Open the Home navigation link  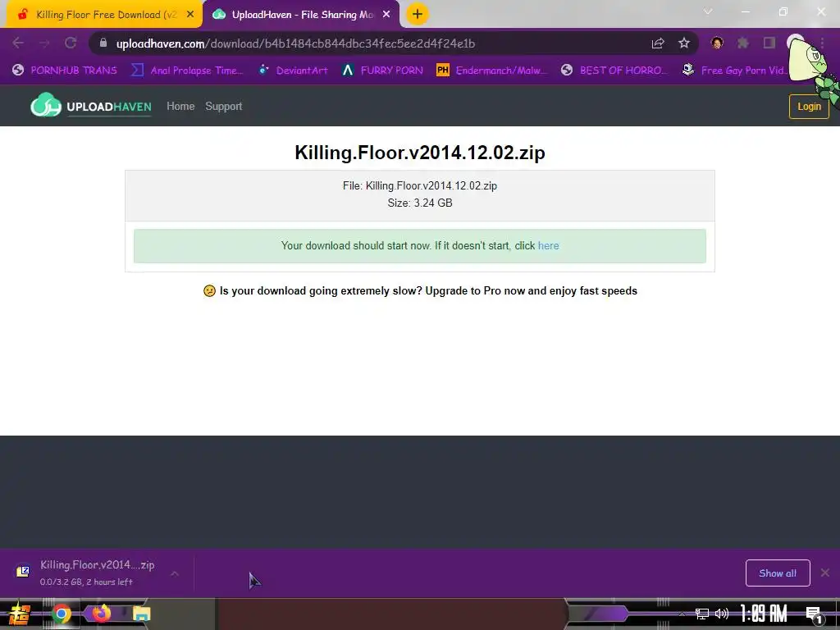tap(180, 106)
